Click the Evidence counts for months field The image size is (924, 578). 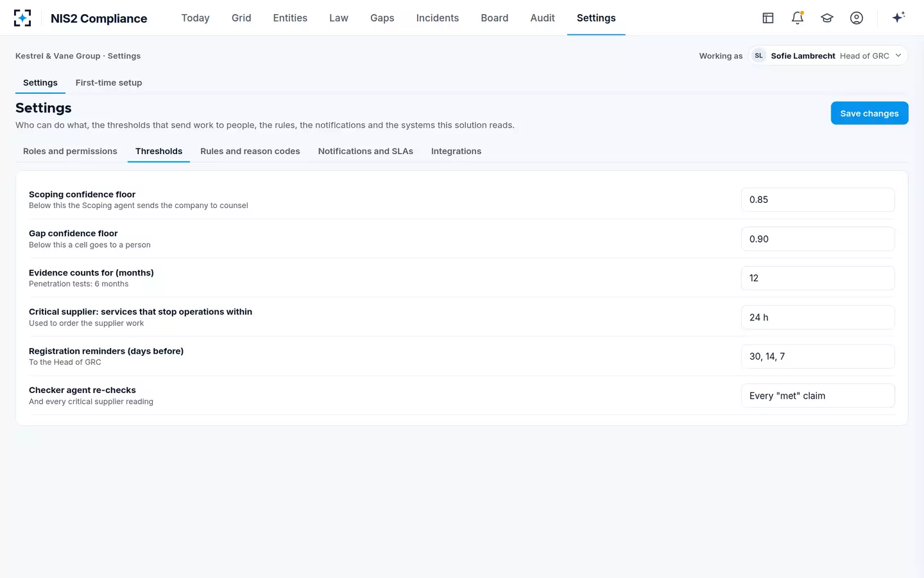click(x=818, y=278)
